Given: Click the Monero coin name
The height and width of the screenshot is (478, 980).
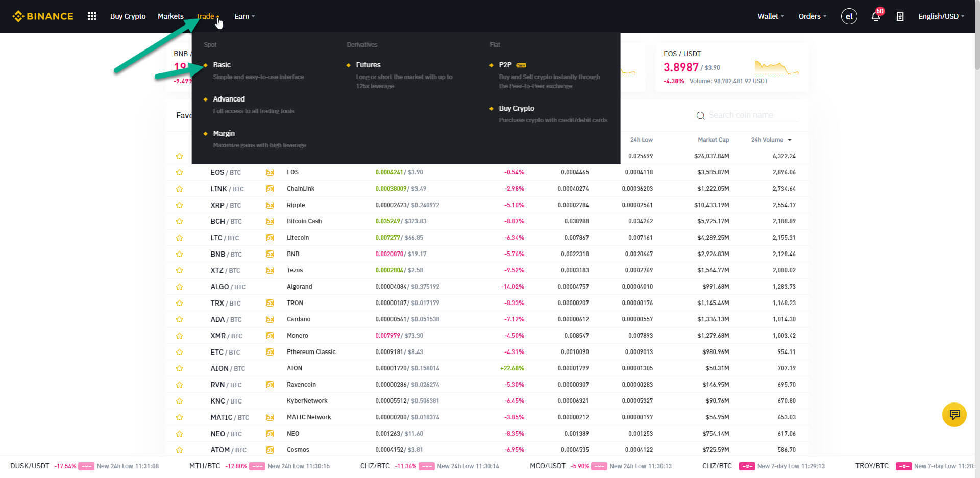Looking at the screenshot, I should pyautogui.click(x=297, y=336).
